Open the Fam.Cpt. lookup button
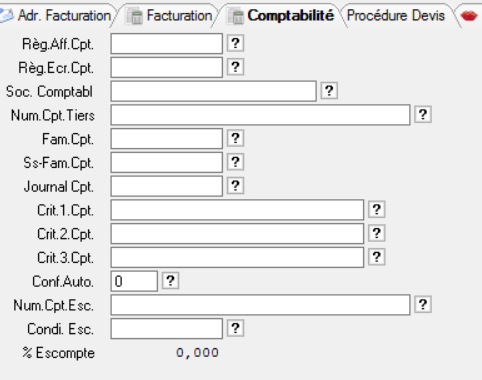This screenshot has width=482, height=380. [235, 138]
